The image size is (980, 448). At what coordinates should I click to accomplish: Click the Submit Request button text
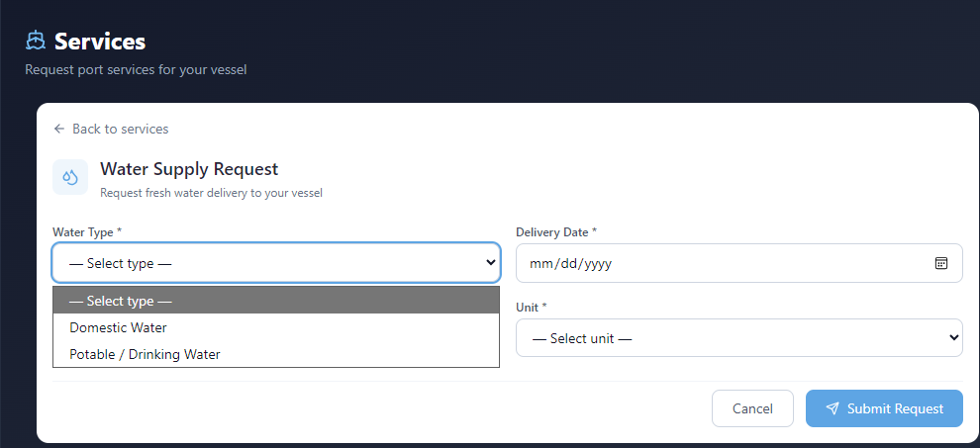click(x=895, y=408)
